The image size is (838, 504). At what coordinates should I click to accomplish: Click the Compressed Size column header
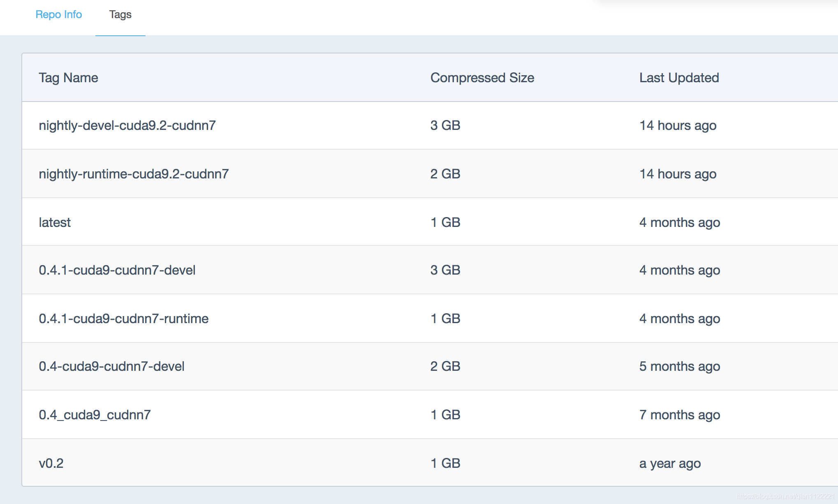point(482,78)
